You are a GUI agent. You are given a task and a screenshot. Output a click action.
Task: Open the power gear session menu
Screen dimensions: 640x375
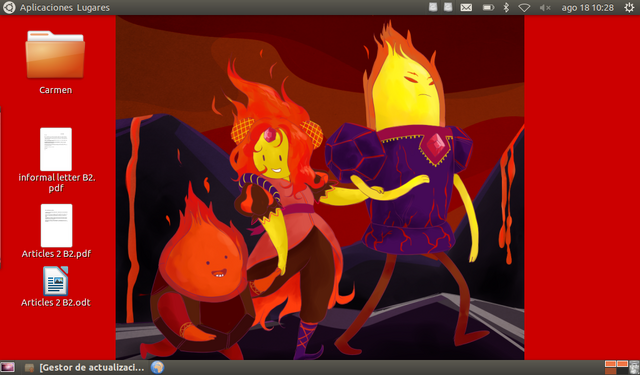coord(629,7)
